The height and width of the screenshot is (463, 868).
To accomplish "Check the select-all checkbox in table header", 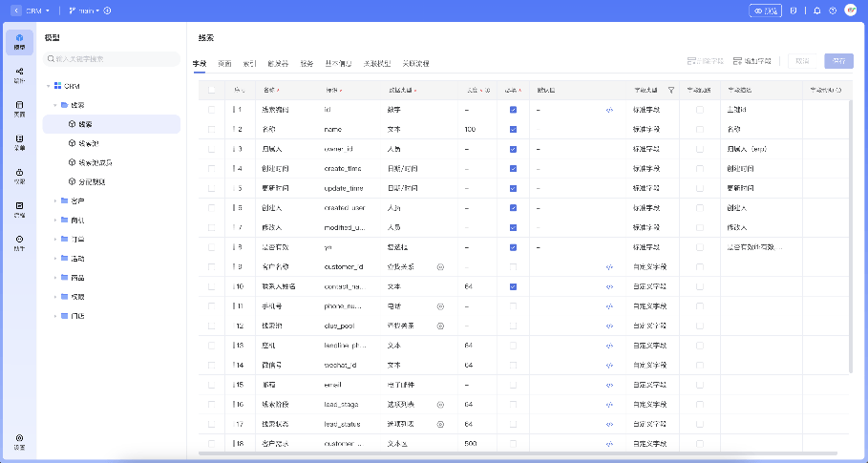I will coord(212,90).
